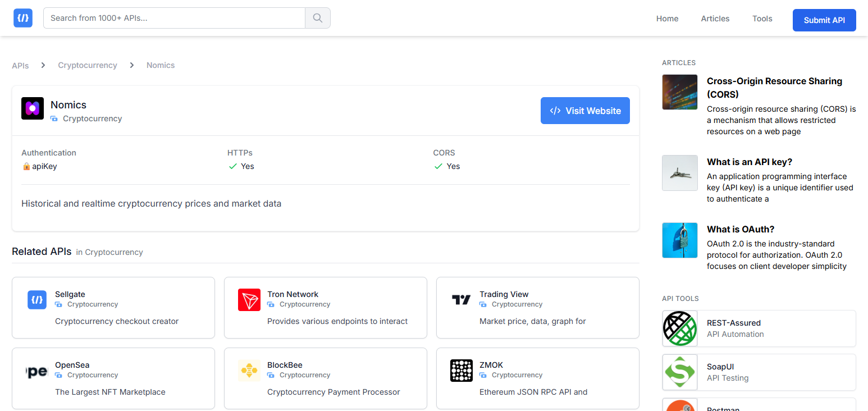The width and height of the screenshot is (868, 411).
Task: Click the Tron Network logo icon
Action: click(x=249, y=300)
